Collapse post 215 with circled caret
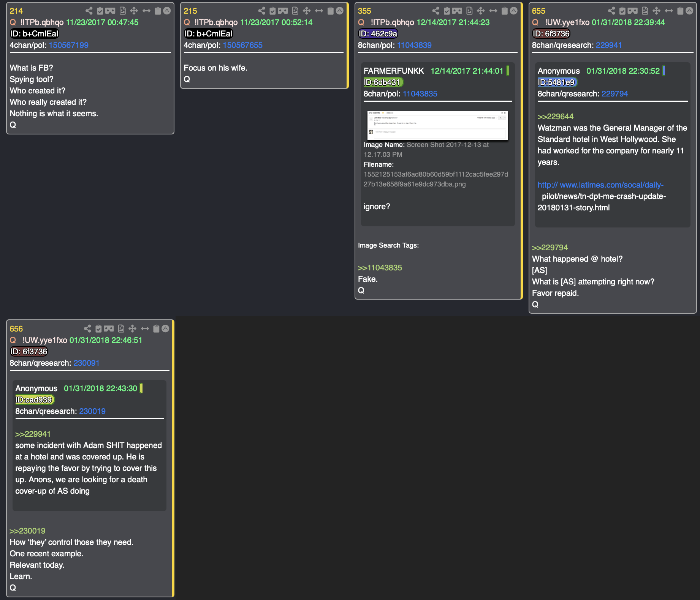The width and height of the screenshot is (700, 600). tap(340, 11)
